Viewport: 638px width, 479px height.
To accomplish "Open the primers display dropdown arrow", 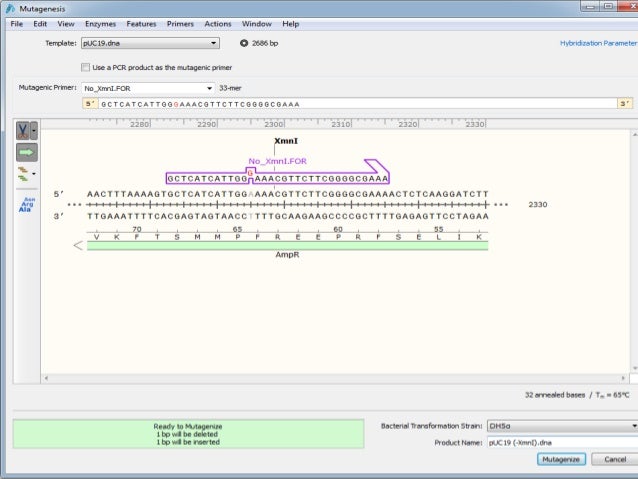I will pos(34,174).
